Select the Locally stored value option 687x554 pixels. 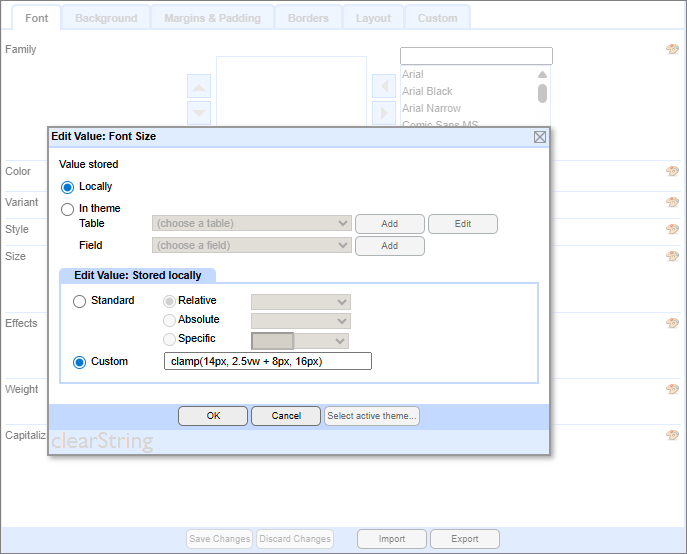(68, 187)
